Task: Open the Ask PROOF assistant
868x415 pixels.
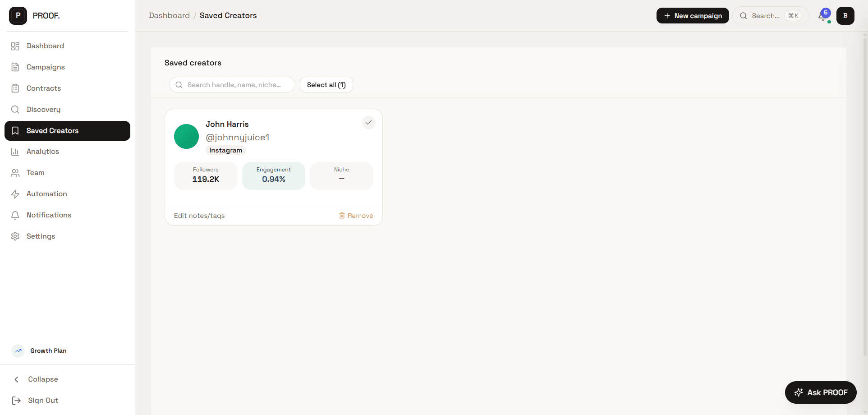Action: pyautogui.click(x=821, y=392)
